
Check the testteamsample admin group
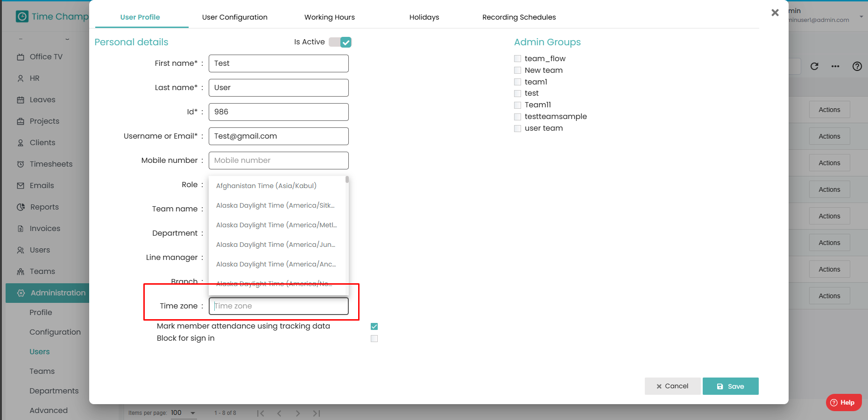click(517, 117)
